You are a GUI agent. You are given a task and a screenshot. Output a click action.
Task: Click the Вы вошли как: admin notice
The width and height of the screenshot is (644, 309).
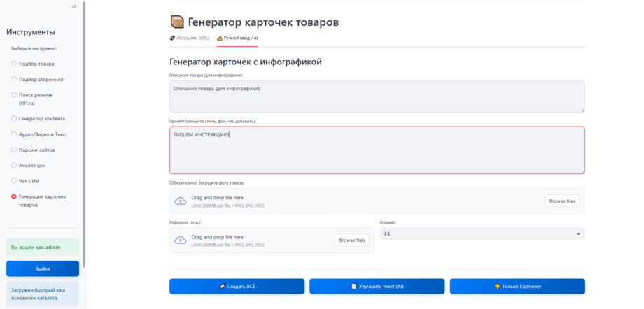point(43,247)
